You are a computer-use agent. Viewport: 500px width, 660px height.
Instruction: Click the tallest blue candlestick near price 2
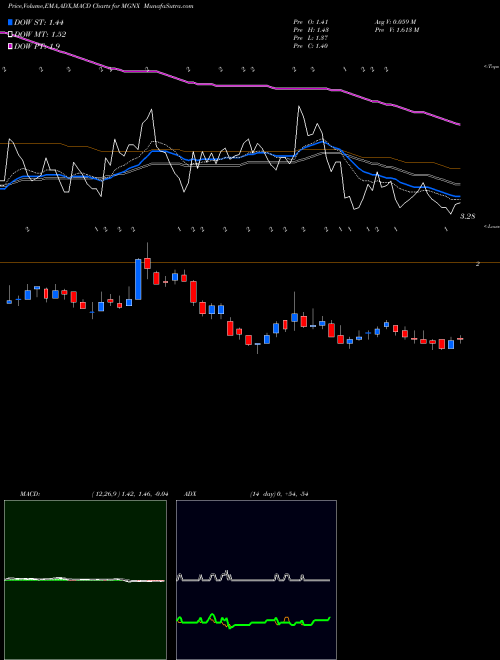[138, 279]
